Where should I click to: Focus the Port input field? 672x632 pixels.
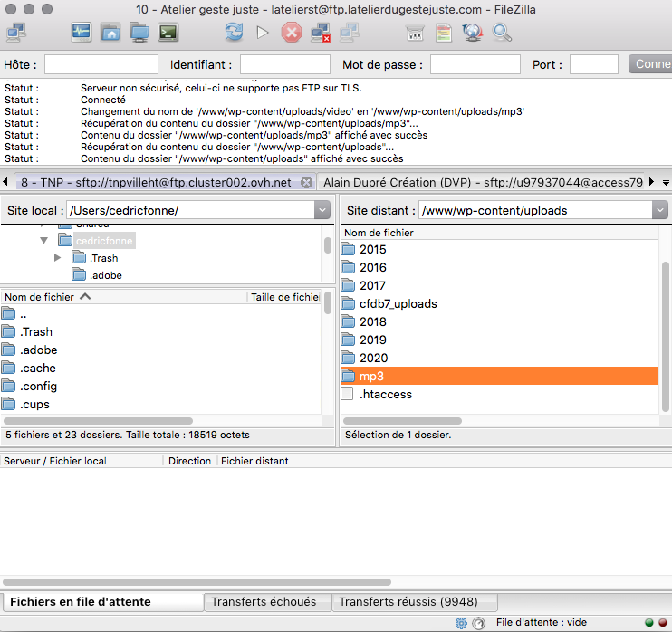click(x=594, y=64)
